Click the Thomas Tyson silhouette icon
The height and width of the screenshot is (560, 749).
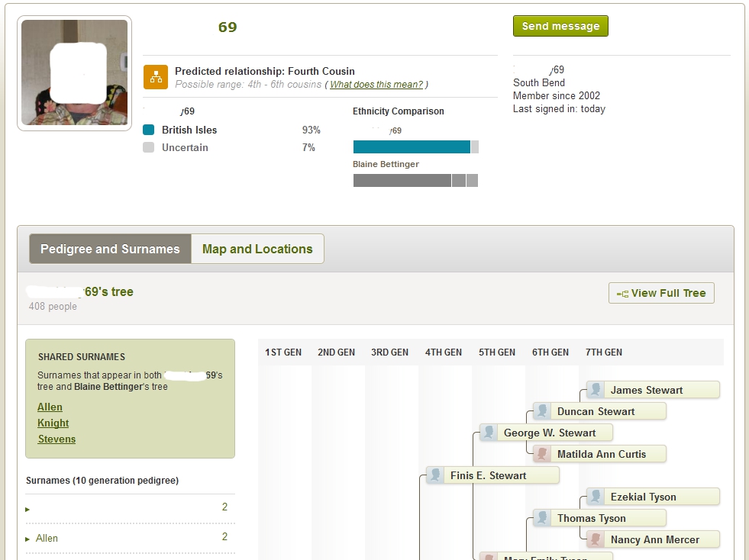[541, 518]
